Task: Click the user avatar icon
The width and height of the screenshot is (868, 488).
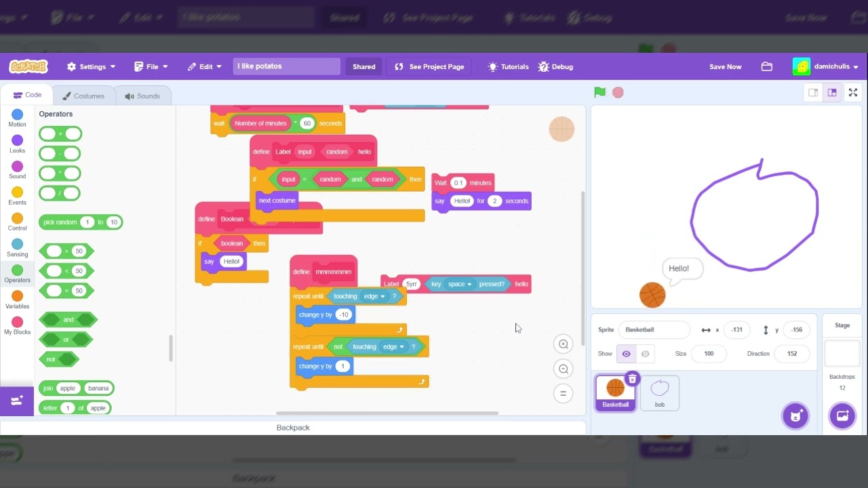Action: coord(802,66)
